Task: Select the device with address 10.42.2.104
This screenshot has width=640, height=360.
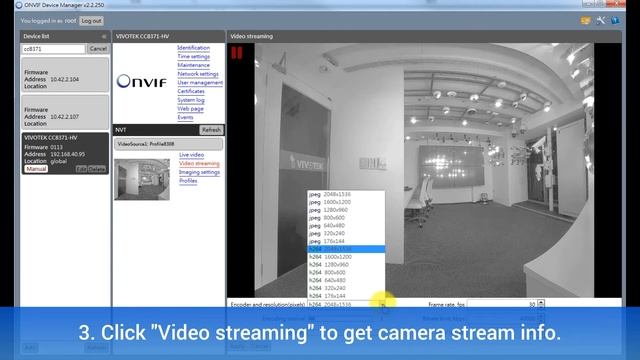Action: tap(65, 74)
